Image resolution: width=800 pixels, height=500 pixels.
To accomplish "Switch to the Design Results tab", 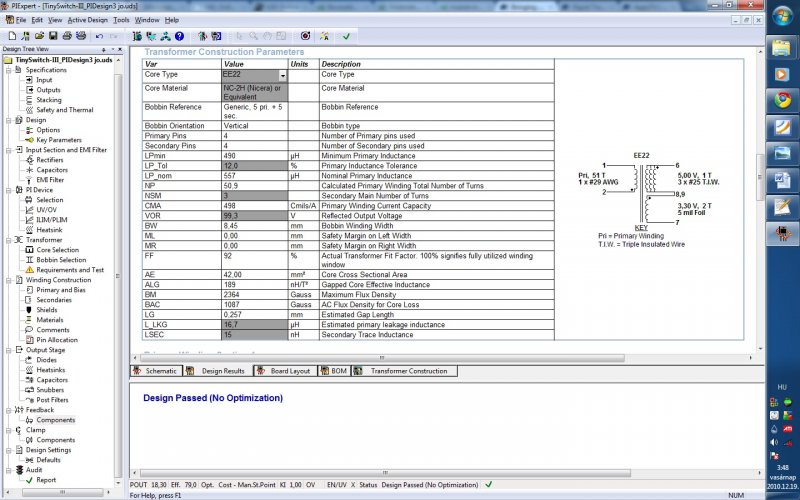I will pyautogui.click(x=218, y=371).
